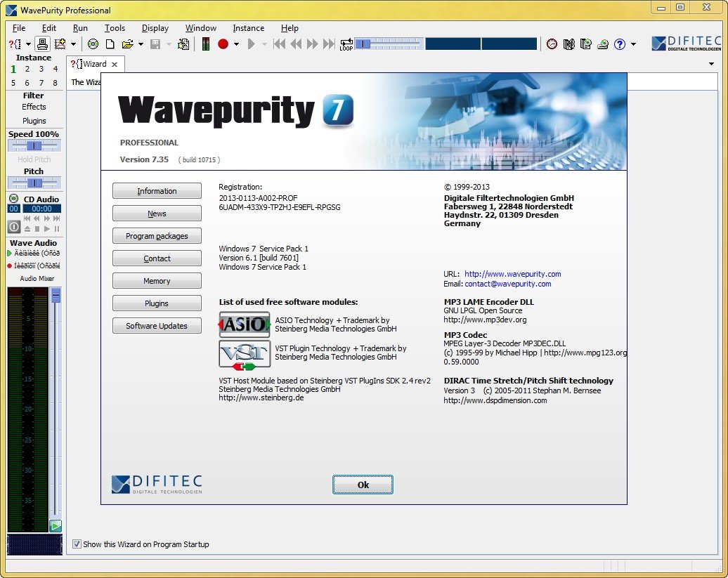Click the green-red level meter toolbar icon
The height and width of the screenshot is (578, 728).
coord(206,44)
